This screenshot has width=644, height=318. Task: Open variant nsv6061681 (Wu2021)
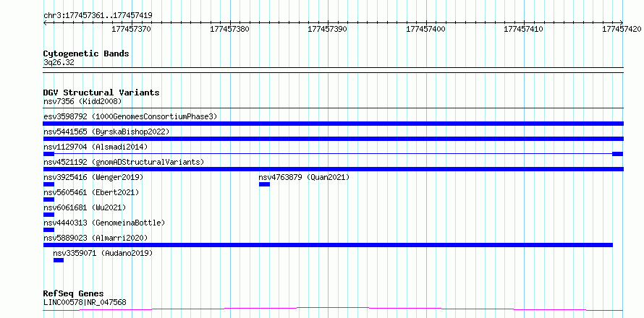(x=85, y=207)
